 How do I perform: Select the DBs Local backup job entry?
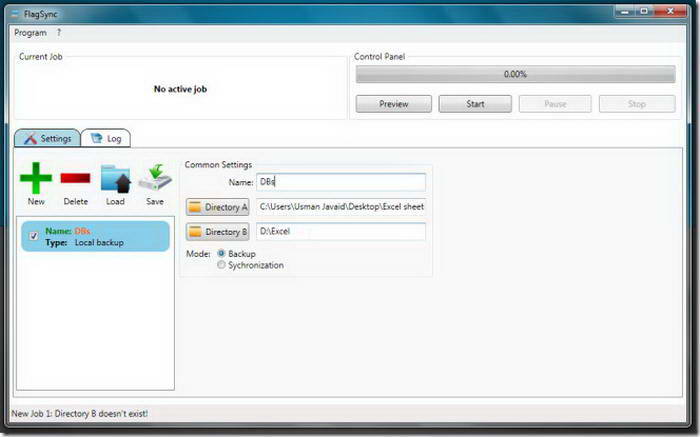click(96, 236)
